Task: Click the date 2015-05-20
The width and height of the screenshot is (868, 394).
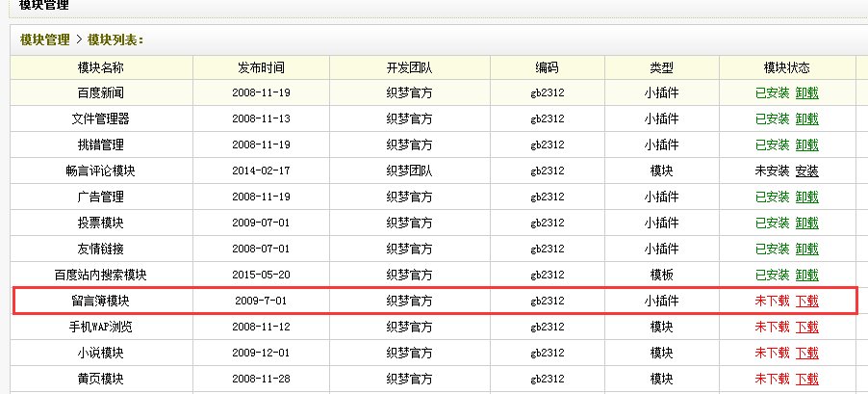Action: click(x=261, y=275)
